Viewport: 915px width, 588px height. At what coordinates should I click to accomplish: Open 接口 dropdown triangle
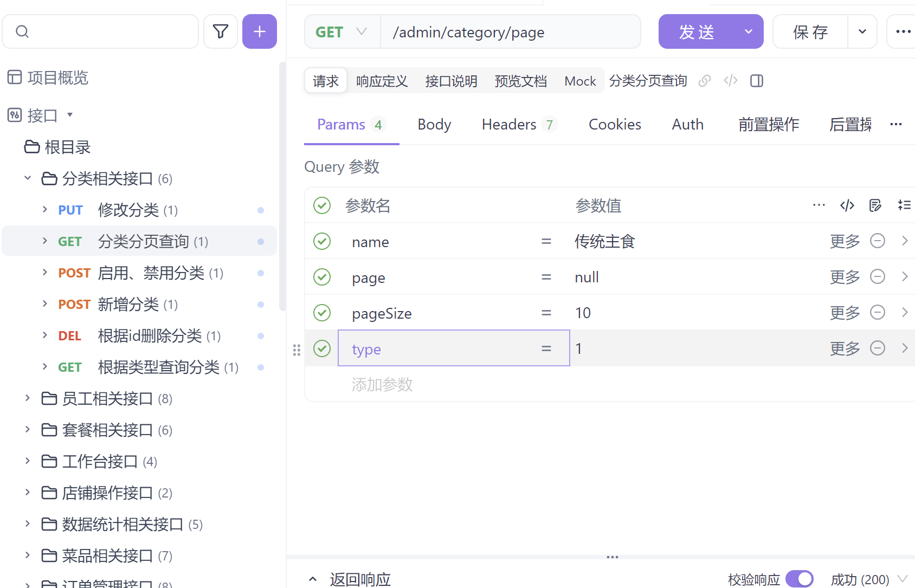69,115
